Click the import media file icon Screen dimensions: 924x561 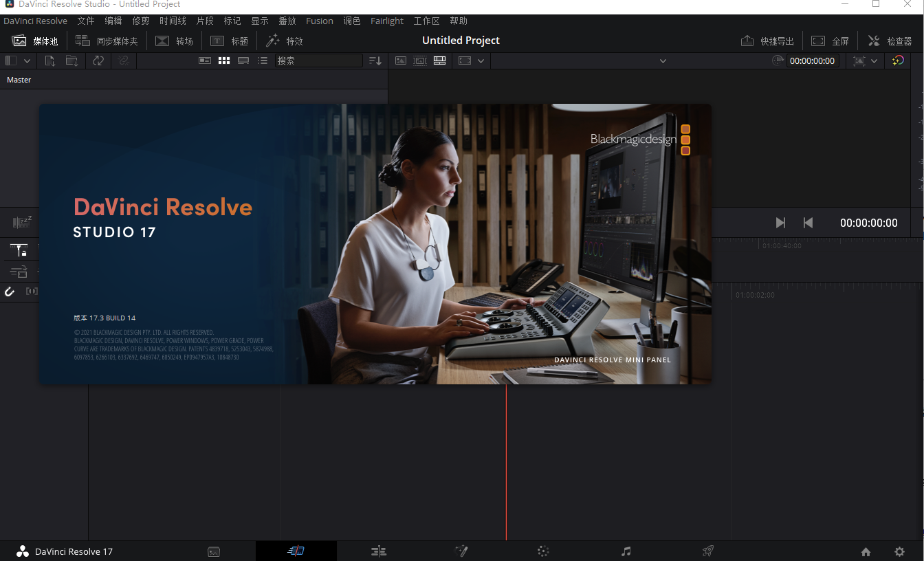50,60
